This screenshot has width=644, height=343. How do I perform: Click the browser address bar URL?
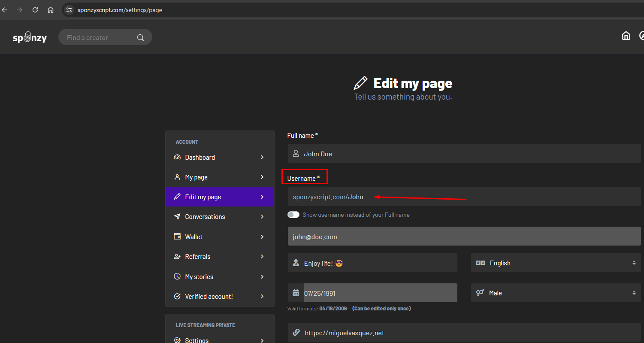(x=120, y=10)
